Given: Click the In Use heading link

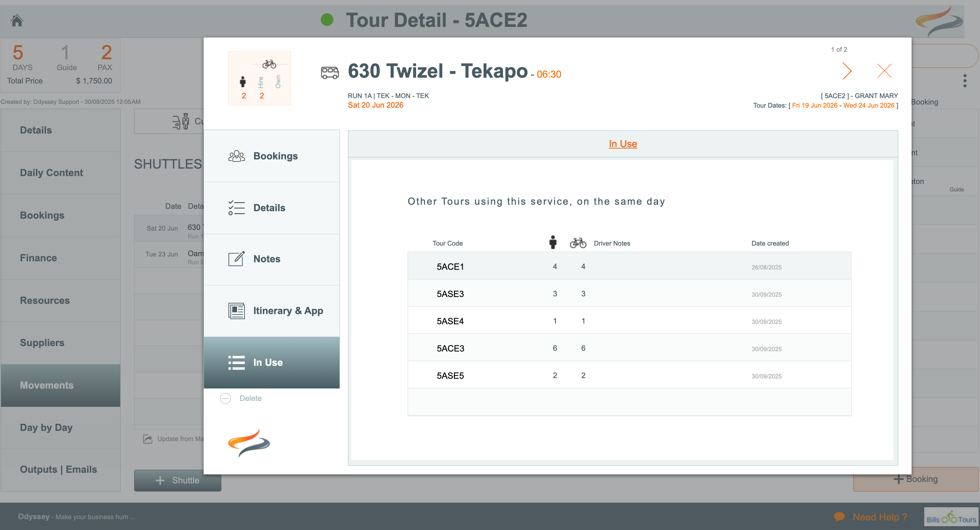Looking at the screenshot, I should pyautogui.click(x=622, y=144).
